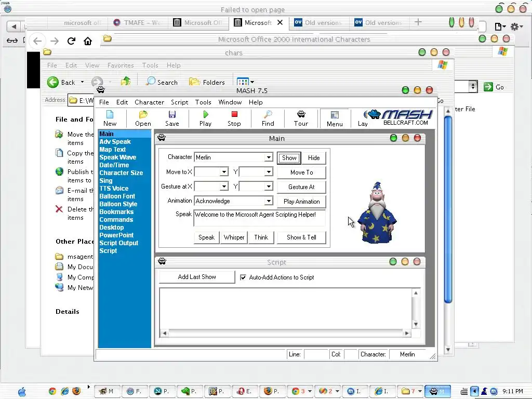Click browser back arrow
Image resolution: width=532 pixels, height=399 pixels.
37,41
